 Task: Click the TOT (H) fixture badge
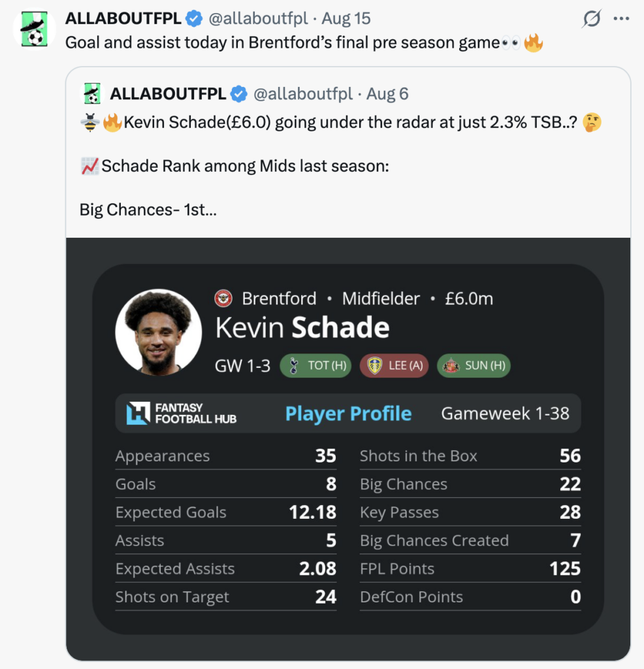315,366
